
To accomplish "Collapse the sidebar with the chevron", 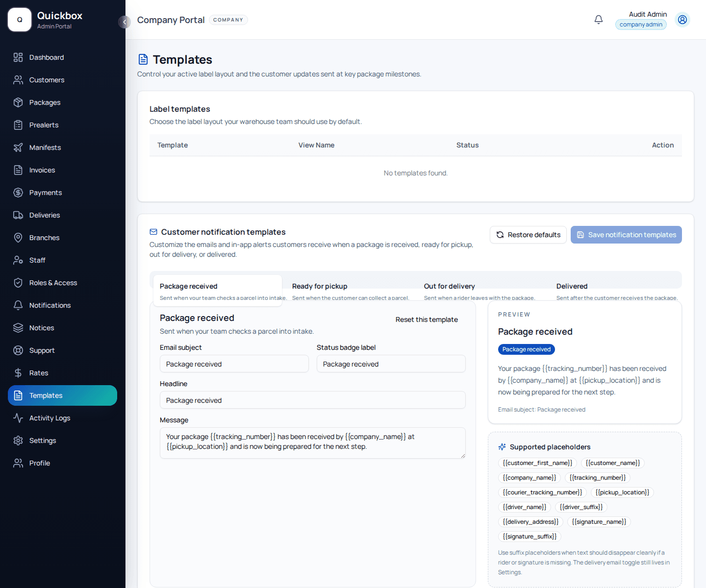I will coord(125,22).
